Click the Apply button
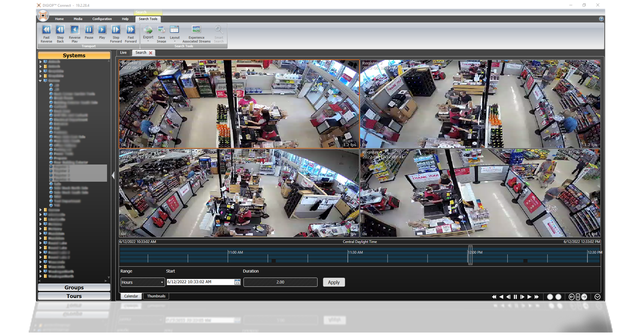This screenshot has height=336, width=644. 334,282
